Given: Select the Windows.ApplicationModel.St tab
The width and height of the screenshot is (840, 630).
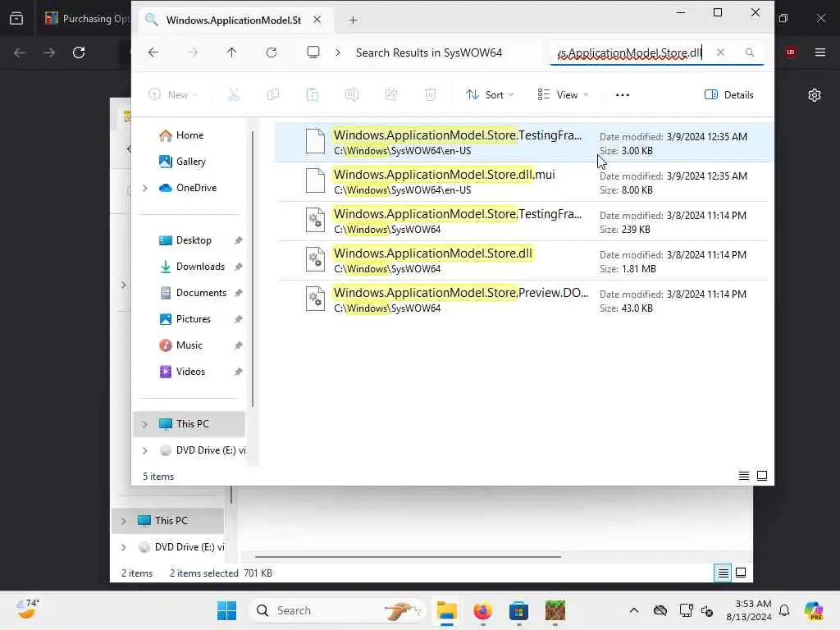Looking at the screenshot, I should (x=234, y=20).
